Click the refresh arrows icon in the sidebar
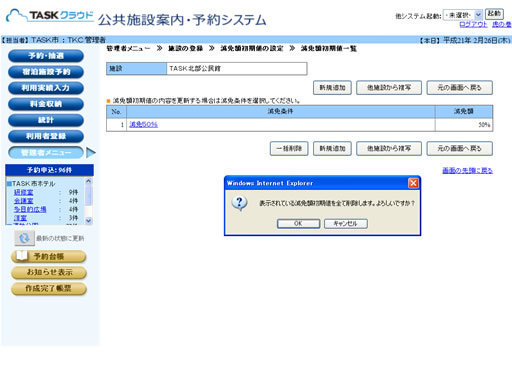Image resolution: width=512 pixels, height=384 pixels. (24, 238)
